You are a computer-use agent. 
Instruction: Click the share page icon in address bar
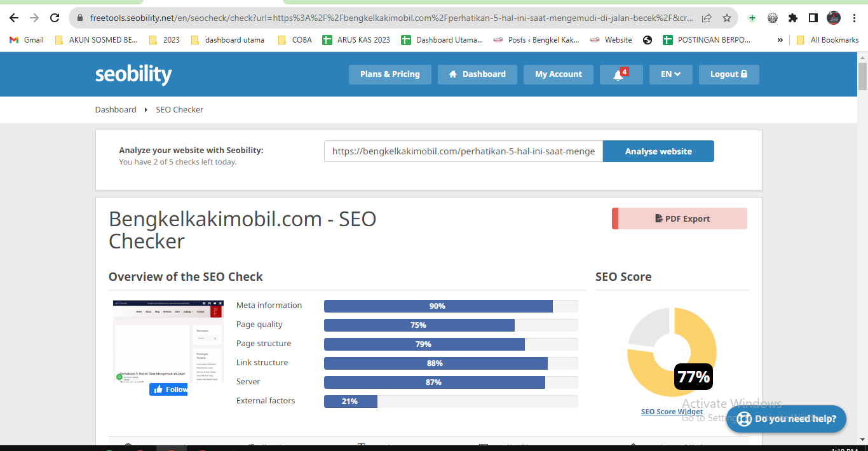(x=707, y=18)
